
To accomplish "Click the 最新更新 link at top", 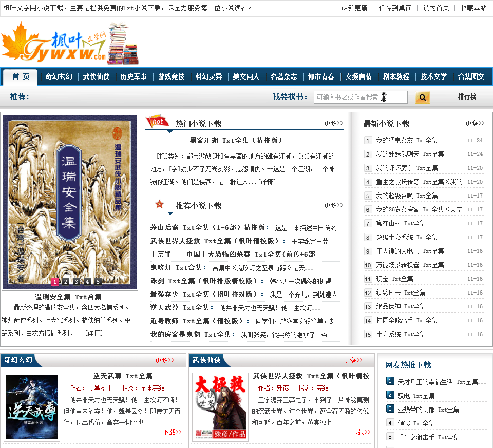I will (354, 8).
